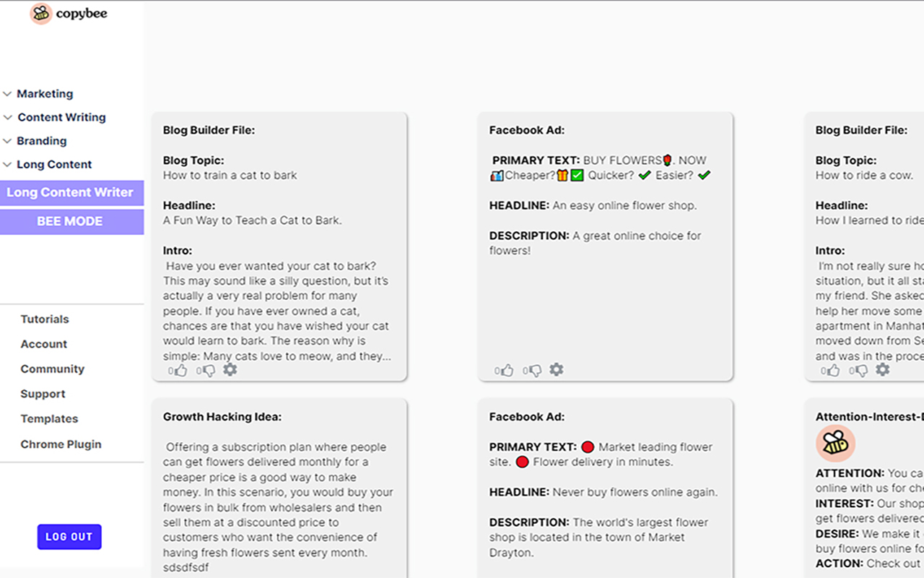Go to Chrome Plugin page
Viewport: 924px width, 578px height.
(61, 444)
